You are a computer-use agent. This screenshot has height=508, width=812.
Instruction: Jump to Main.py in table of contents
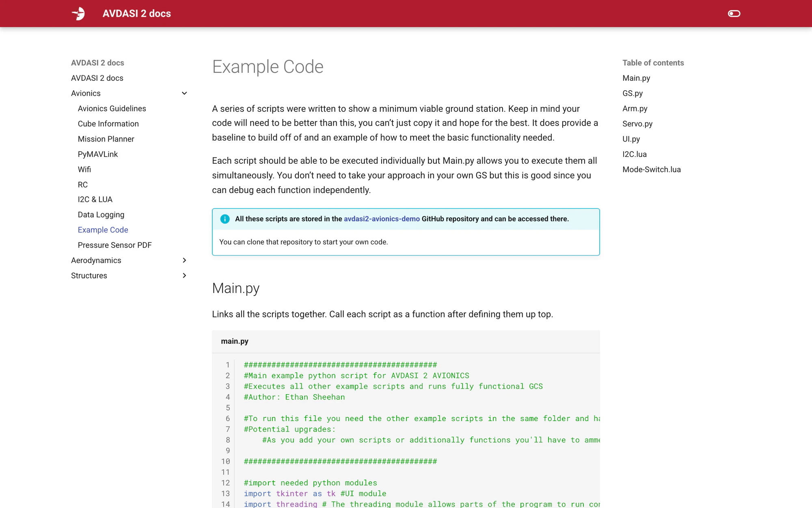636,78
